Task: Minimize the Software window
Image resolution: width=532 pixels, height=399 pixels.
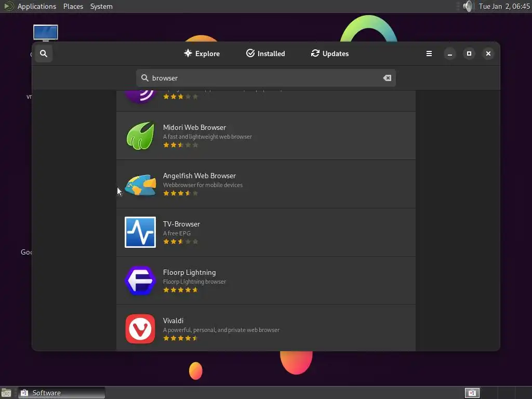Action: pos(450,54)
